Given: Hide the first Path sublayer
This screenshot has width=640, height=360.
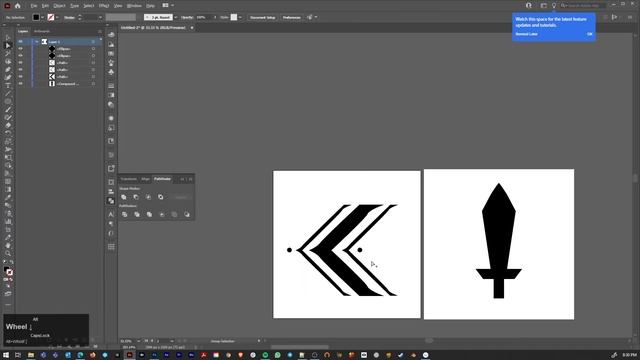Looking at the screenshot, I should [x=20, y=62].
